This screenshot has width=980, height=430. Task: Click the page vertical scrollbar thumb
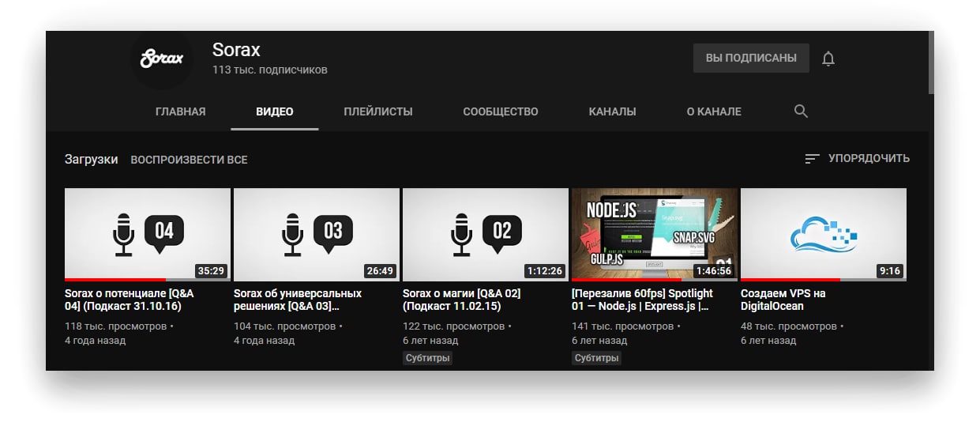(x=931, y=62)
